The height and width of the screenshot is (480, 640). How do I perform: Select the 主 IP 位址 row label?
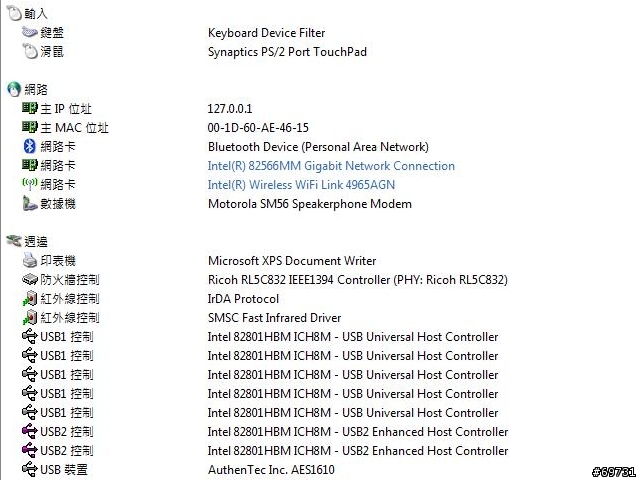click(66, 109)
